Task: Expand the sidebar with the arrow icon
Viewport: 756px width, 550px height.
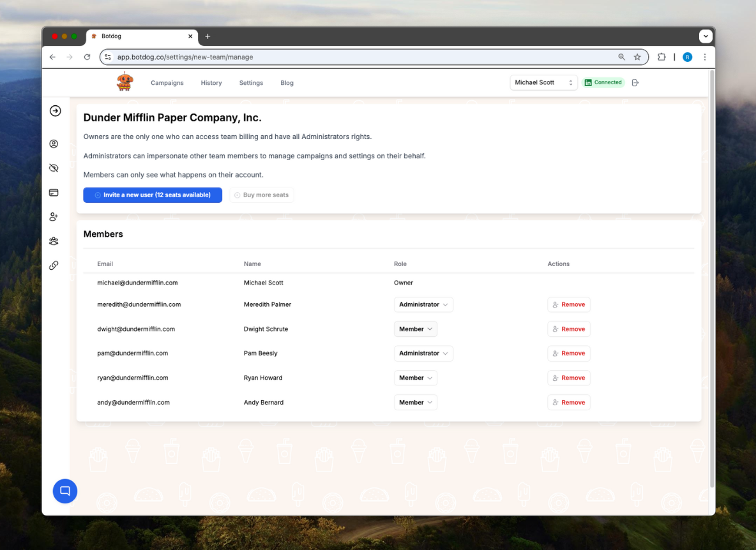Action: pos(56,111)
